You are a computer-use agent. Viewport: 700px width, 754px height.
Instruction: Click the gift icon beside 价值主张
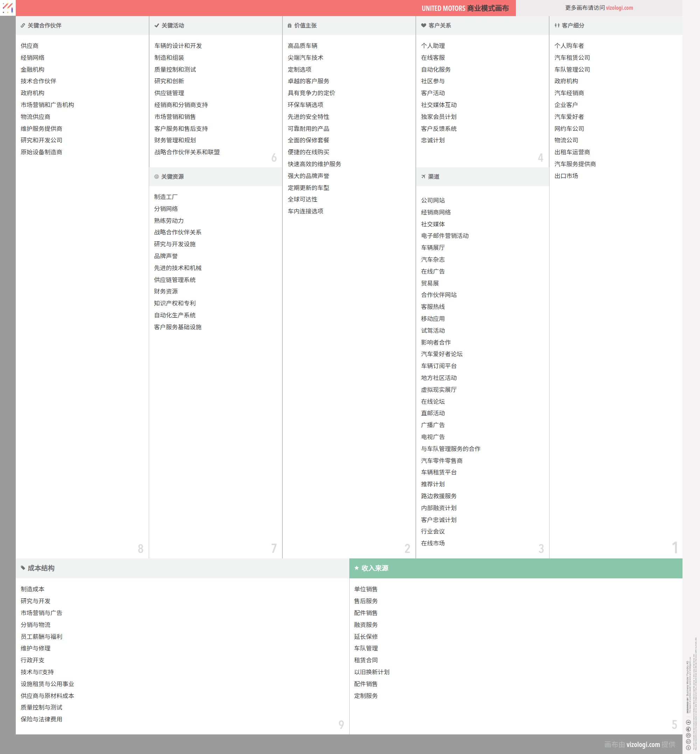click(289, 26)
